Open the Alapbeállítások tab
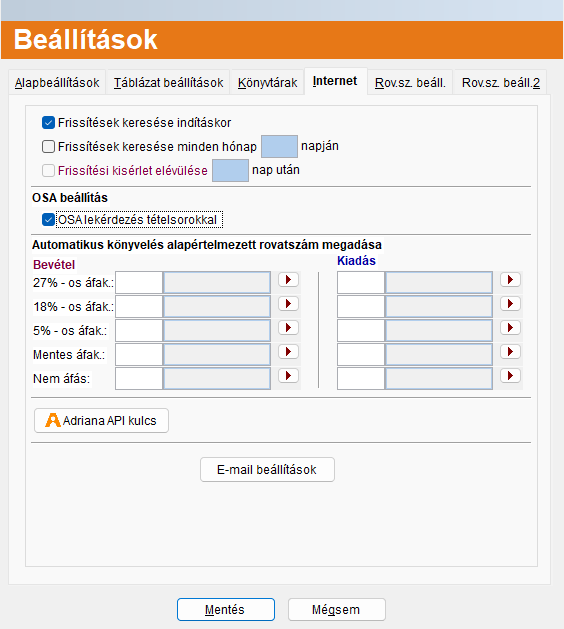Viewport: 564px width, 629px height. [57, 83]
